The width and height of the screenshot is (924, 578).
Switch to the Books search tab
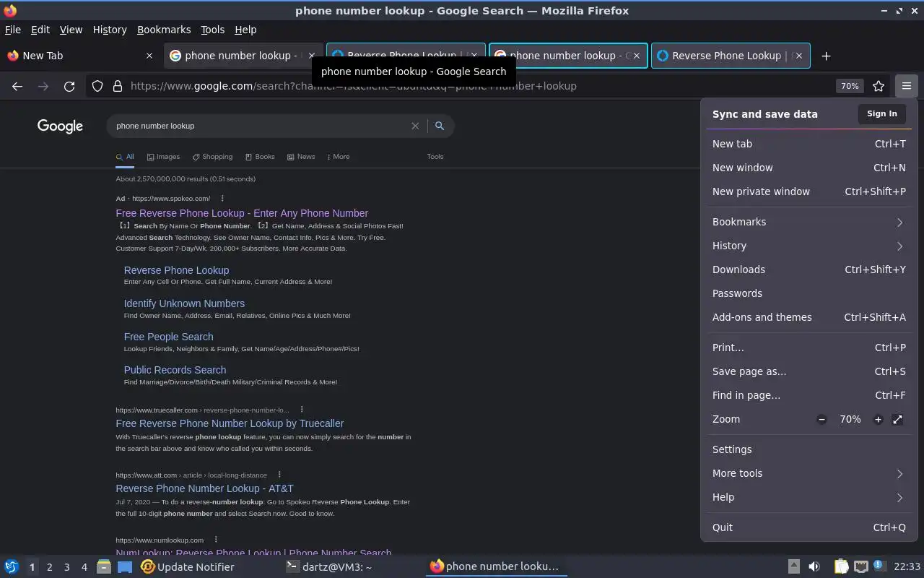[x=260, y=157]
